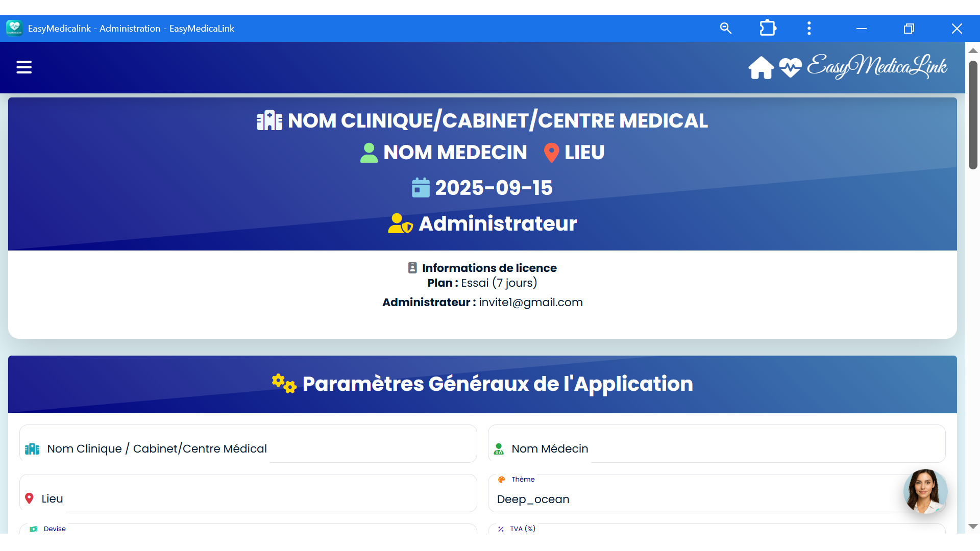Click the calendar icon beside the date
Screen dimensions: 980x551
coord(421,188)
